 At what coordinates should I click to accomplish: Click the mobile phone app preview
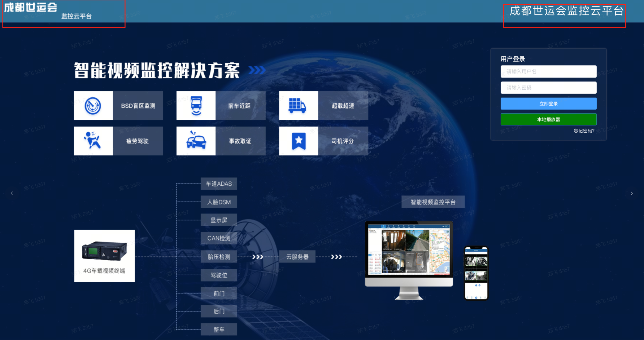click(476, 273)
